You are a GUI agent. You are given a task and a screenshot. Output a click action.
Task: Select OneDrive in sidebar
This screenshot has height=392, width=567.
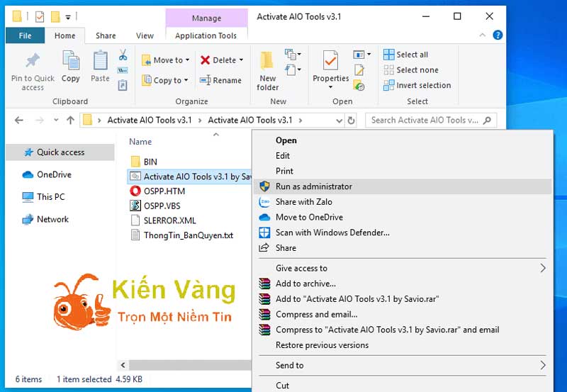pyautogui.click(x=47, y=174)
